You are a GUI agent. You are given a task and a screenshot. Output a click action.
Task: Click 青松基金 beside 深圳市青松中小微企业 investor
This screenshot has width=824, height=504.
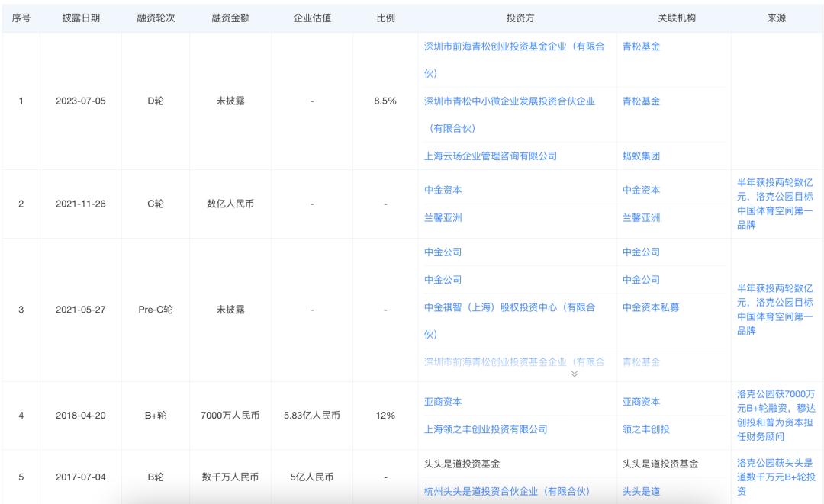641,101
